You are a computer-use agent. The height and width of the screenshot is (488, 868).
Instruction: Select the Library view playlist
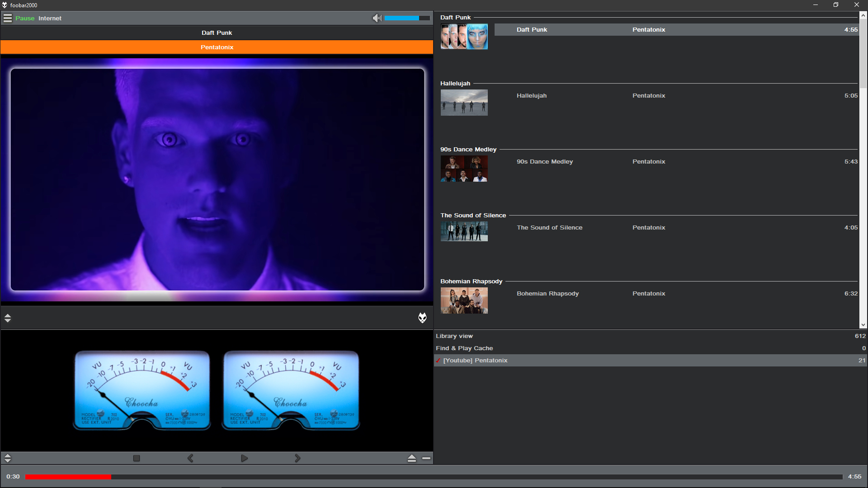pos(454,336)
